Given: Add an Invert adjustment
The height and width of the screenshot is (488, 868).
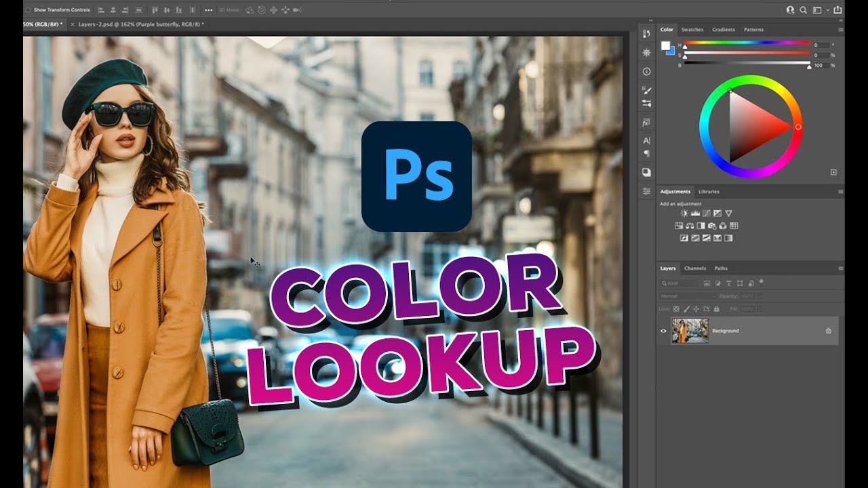Looking at the screenshot, I should click(x=684, y=238).
